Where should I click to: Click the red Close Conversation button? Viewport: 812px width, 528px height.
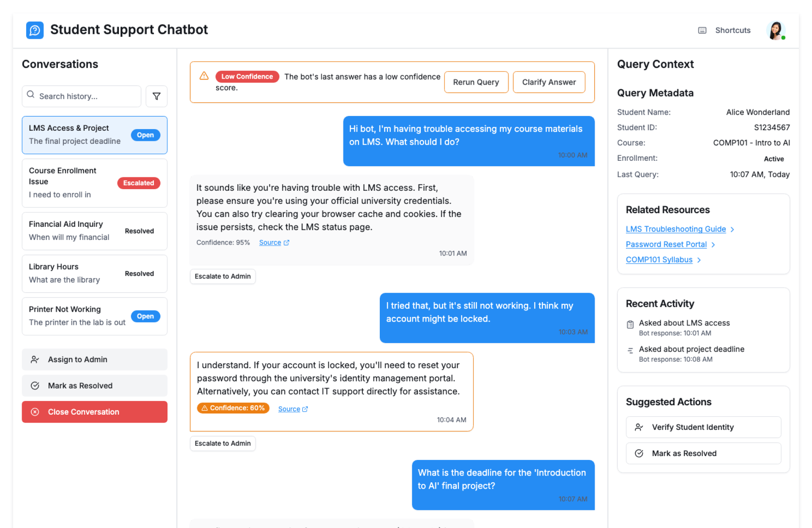tap(94, 412)
